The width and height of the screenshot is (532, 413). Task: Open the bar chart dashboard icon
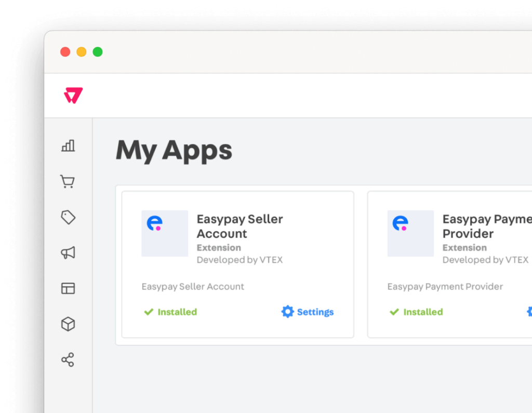pyautogui.click(x=68, y=145)
